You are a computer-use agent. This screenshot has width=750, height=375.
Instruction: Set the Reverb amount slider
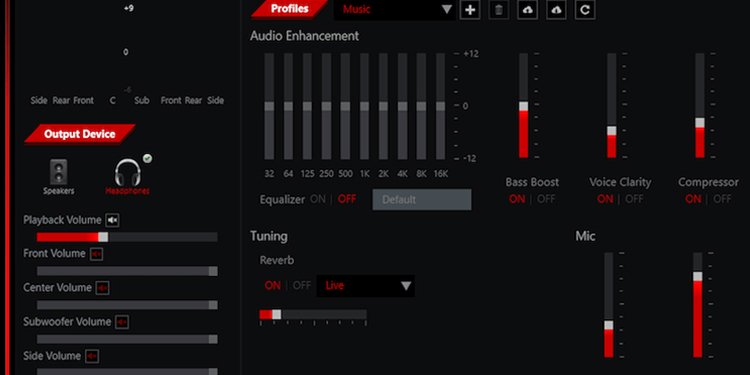[313, 315]
